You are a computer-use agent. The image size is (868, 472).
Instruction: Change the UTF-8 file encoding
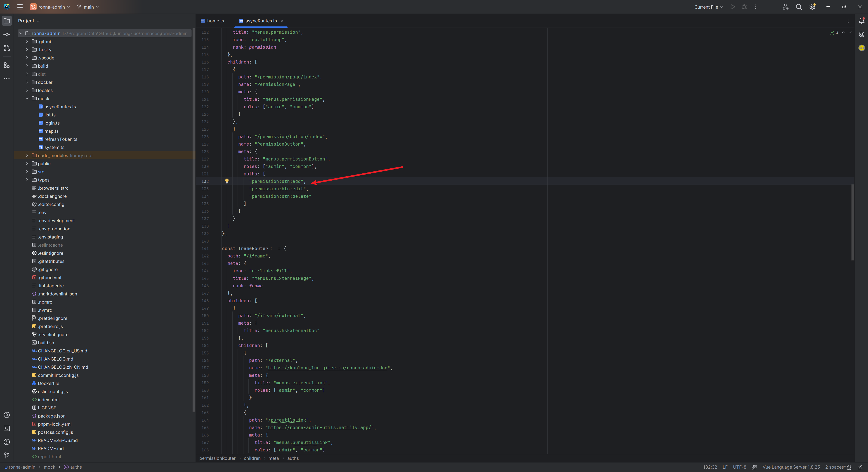pyautogui.click(x=740, y=467)
